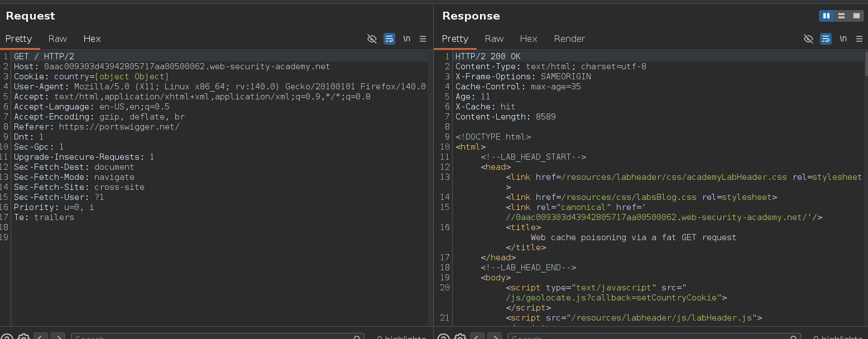868x339 pixels.
Task: Click the 'Te: trailers' header line
Action: point(44,217)
